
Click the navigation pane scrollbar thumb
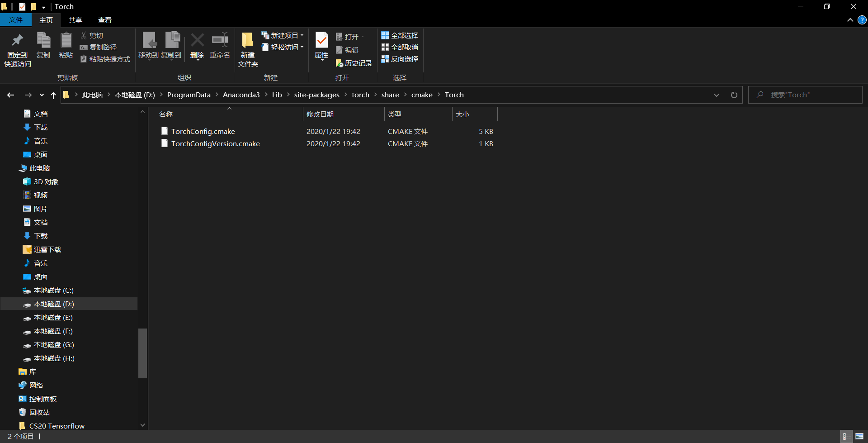pos(142,353)
